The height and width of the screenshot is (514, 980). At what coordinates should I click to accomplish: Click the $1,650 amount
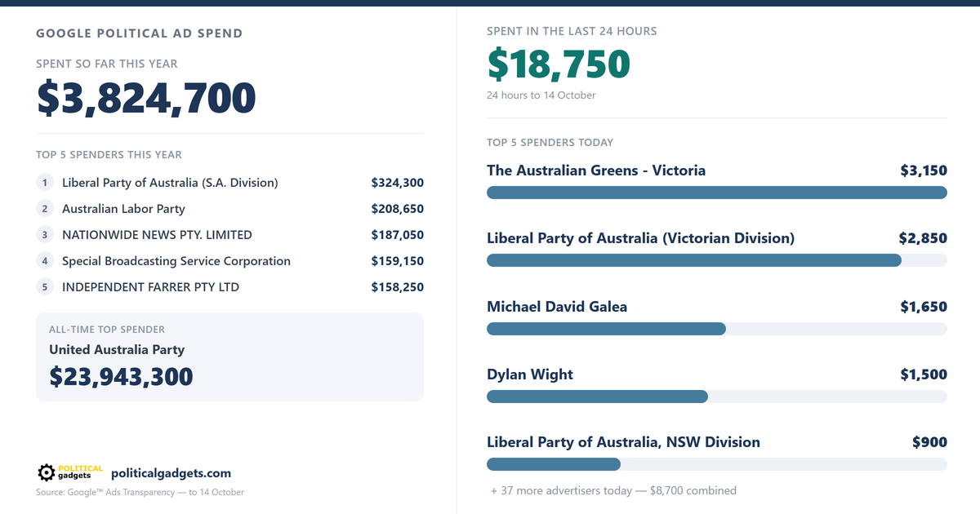pyautogui.click(x=924, y=307)
